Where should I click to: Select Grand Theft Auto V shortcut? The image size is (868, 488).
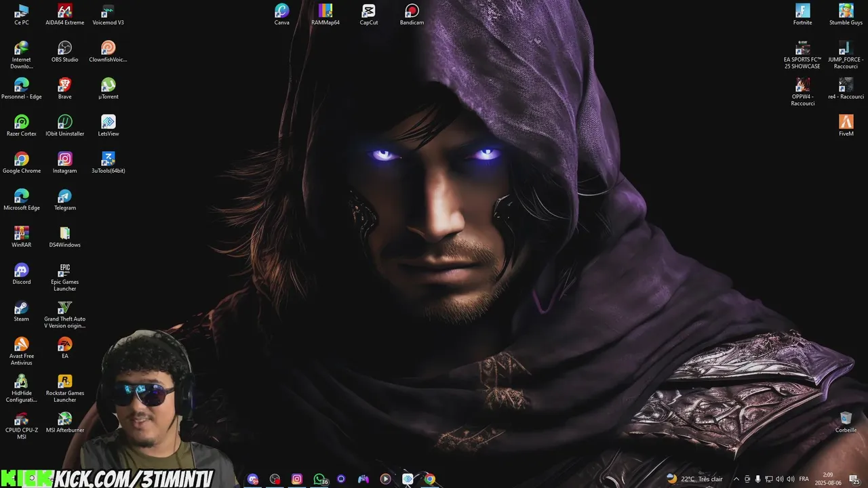[x=65, y=314]
